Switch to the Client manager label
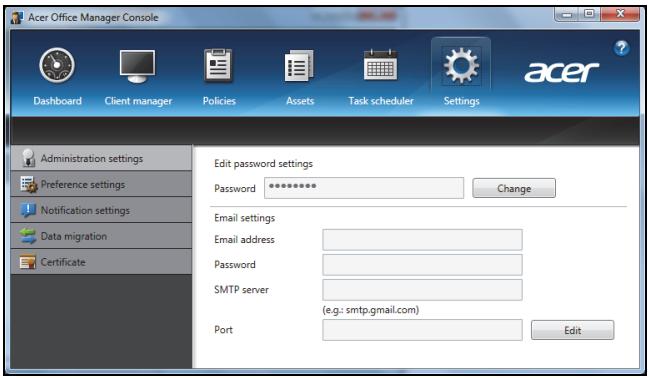The width and height of the screenshot is (648, 378). [x=138, y=101]
